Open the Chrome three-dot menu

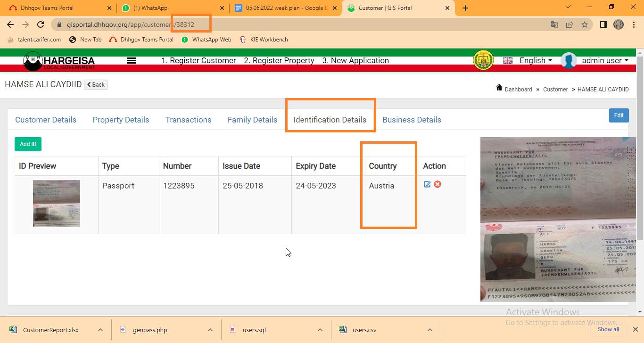[x=634, y=24]
